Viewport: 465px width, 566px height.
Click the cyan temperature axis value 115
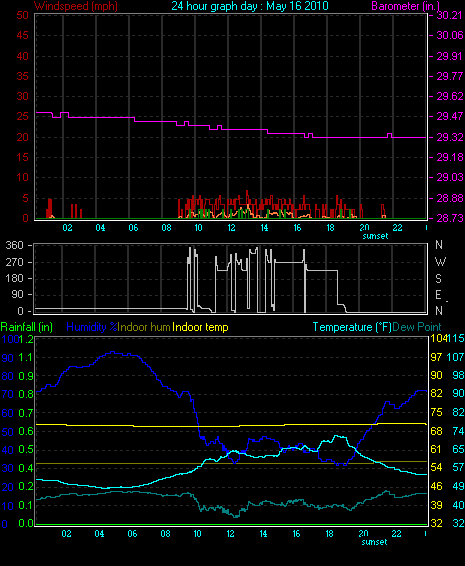click(x=455, y=338)
